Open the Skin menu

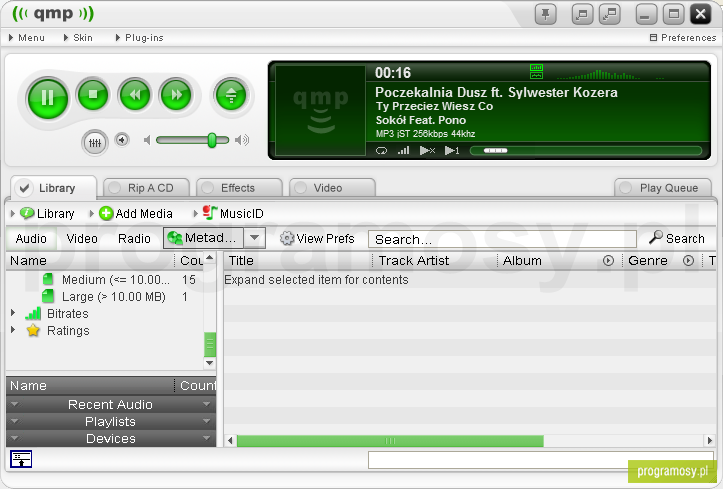click(78, 38)
